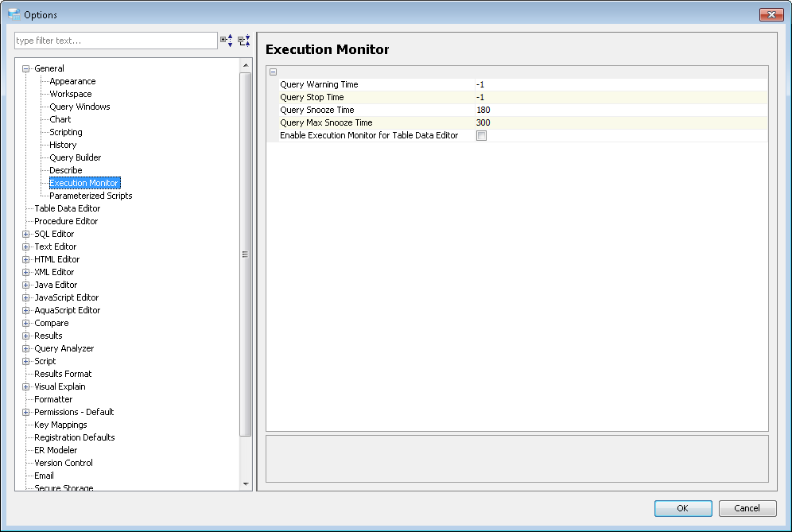
Task: Select Procedure Editor
Action: click(66, 221)
